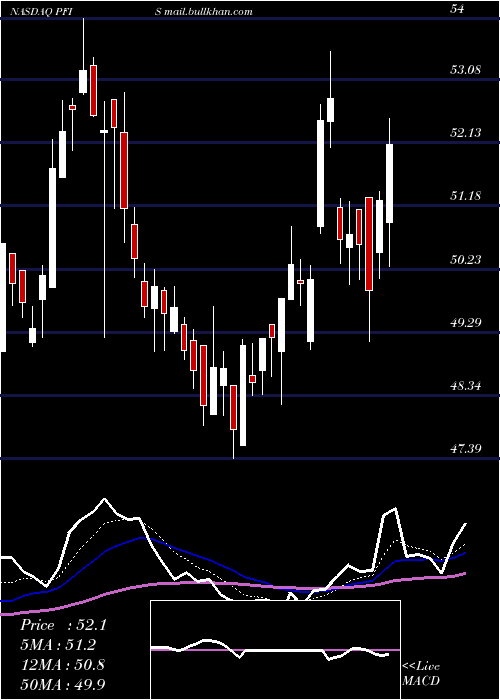Click the 'Price : 52.1' readout

63,625
